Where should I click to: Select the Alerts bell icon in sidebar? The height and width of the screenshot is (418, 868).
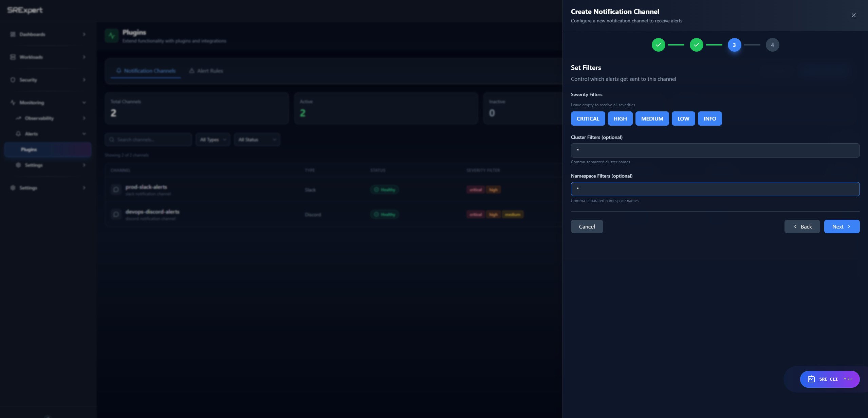[19, 134]
